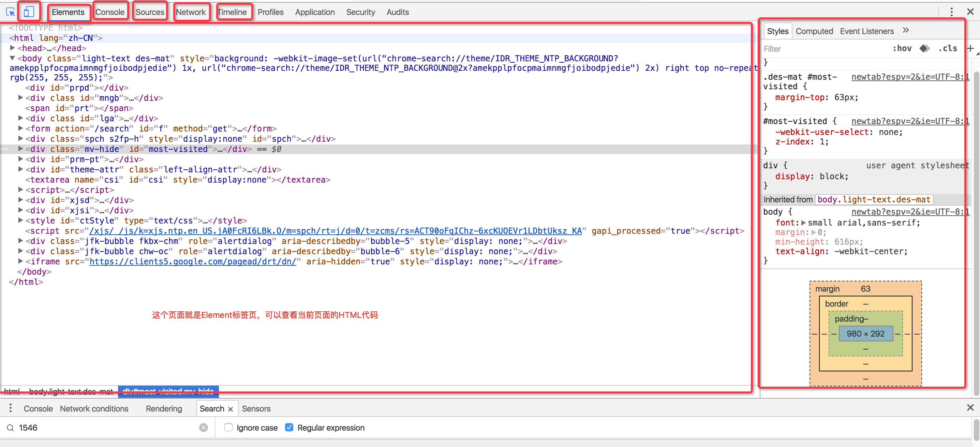Show more Styles sidebar tabs chevron
Image resolution: width=980 pixels, height=447 pixels.
pyautogui.click(x=906, y=30)
